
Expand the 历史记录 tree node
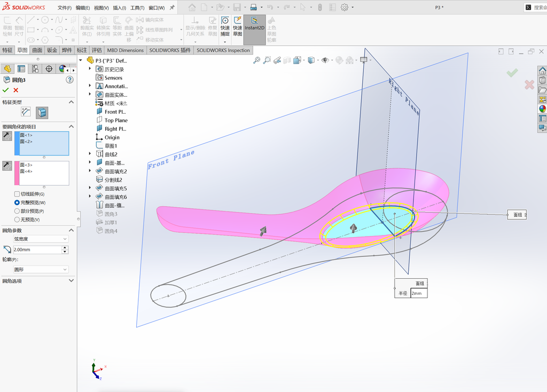pyautogui.click(x=90, y=69)
